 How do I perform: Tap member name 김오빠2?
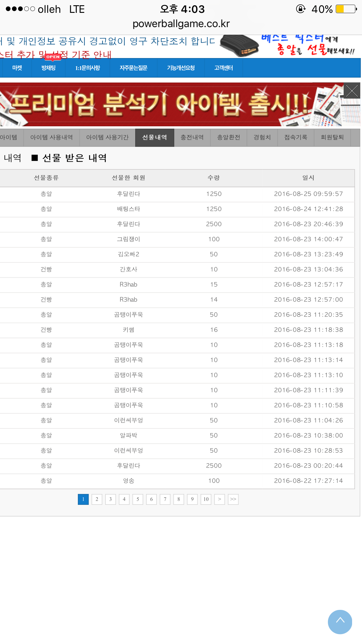pyautogui.click(x=129, y=254)
